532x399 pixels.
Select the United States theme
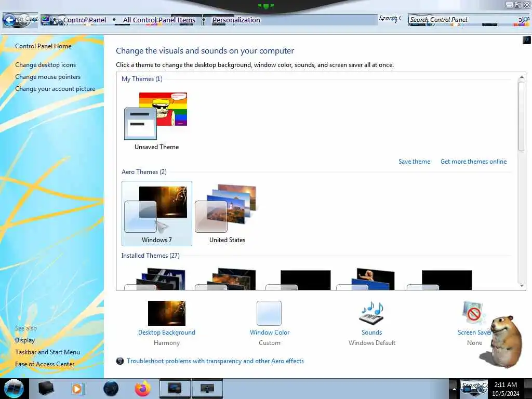pos(227,214)
